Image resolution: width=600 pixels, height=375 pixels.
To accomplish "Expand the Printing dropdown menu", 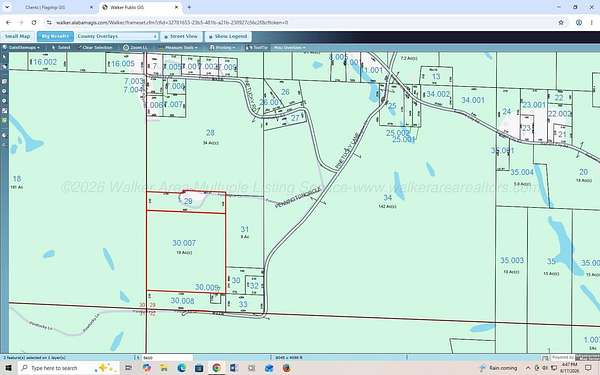I will pyautogui.click(x=223, y=47).
